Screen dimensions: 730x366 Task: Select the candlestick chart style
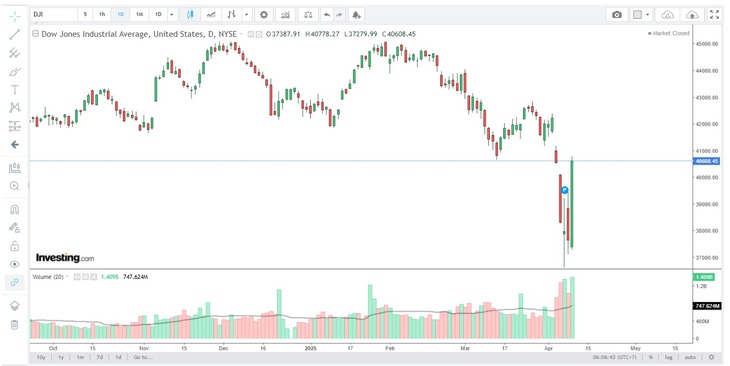click(x=190, y=14)
